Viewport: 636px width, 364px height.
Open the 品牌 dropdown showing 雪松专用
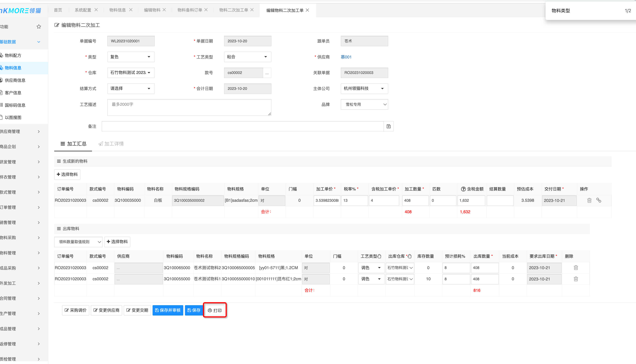(x=364, y=104)
